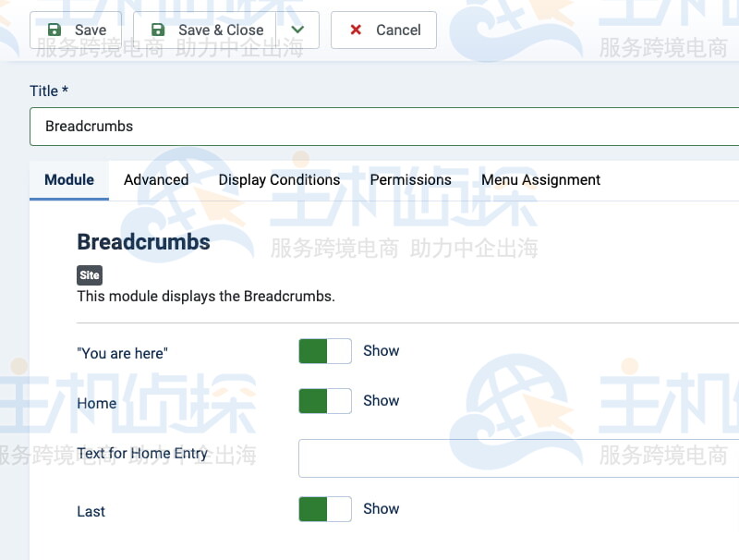
Task: Click 'This module displays the Breadcrumbs.' description
Action: (x=206, y=297)
